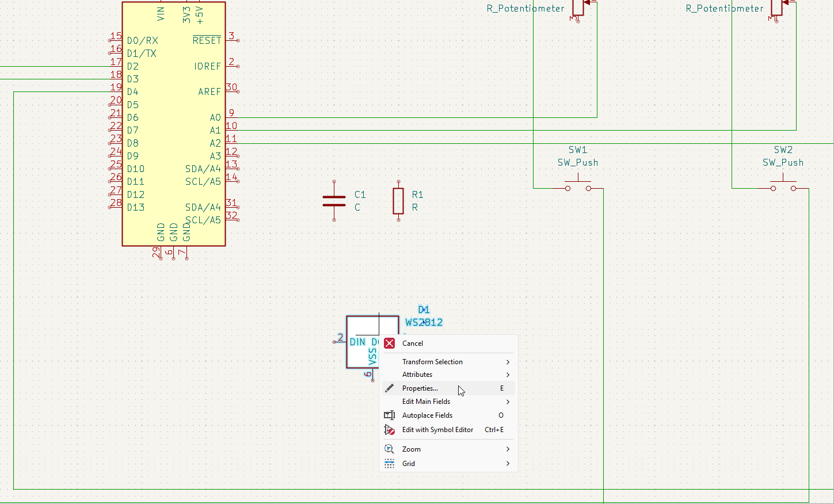
Task: Open the Transform Selection submenu
Action: pos(448,362)
